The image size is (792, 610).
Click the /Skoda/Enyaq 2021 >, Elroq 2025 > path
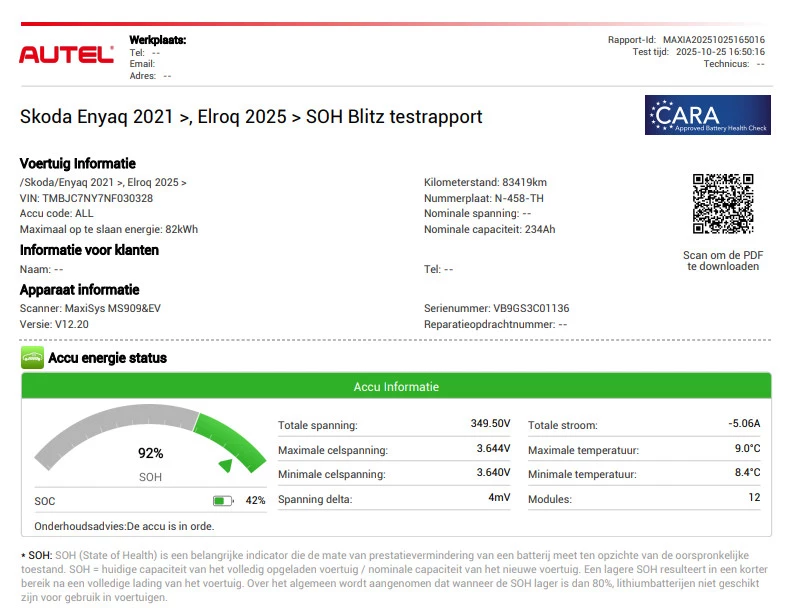(103, 182)
